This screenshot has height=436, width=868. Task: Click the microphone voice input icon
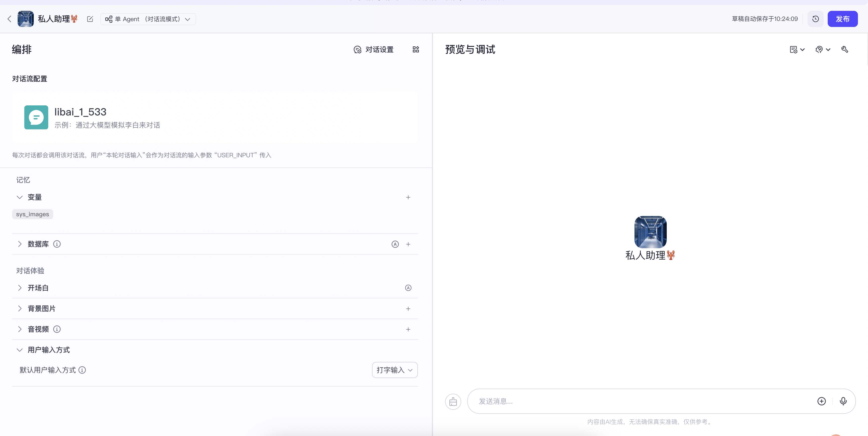(843, 401)
